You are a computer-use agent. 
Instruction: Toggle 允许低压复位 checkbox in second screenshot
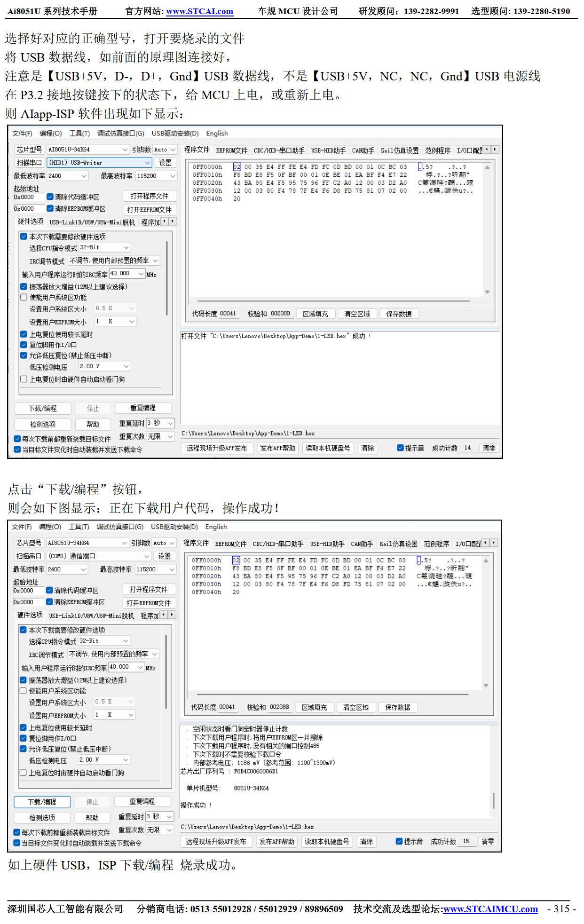coord(23,749)
